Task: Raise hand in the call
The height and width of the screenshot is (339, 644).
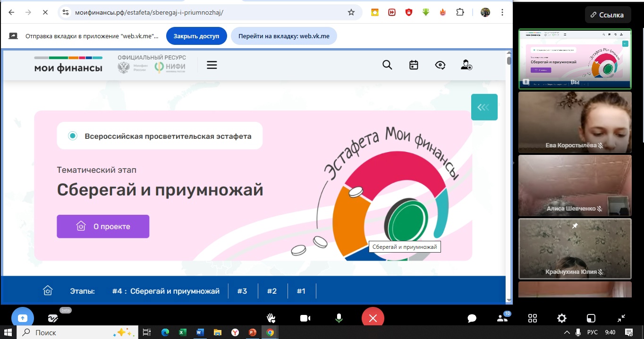Action: point(271,318)
